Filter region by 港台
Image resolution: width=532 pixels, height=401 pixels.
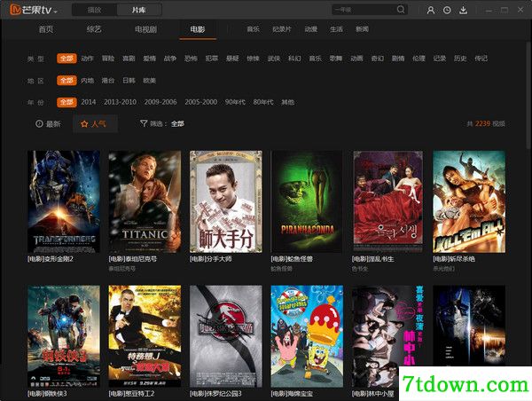point(108,81)
